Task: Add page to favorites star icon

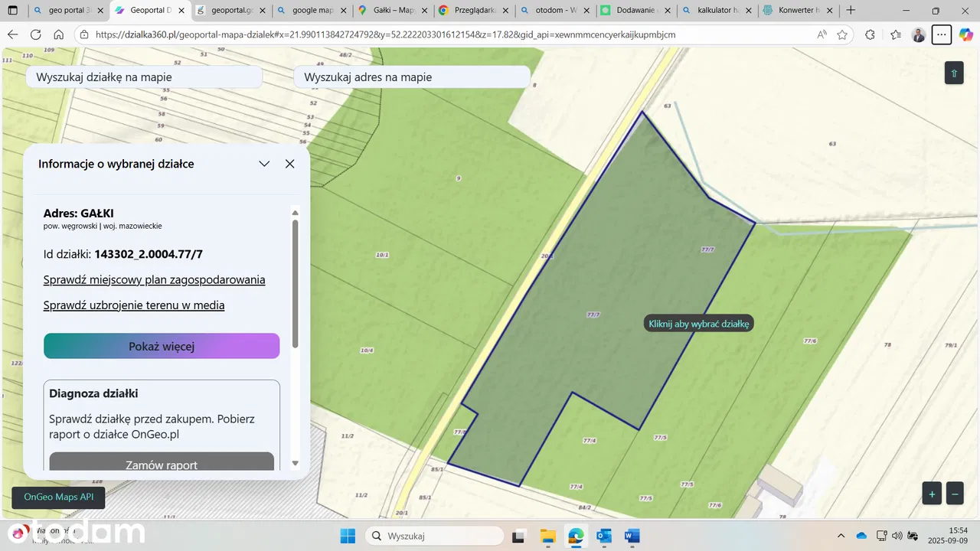Action: click(842, 34)
